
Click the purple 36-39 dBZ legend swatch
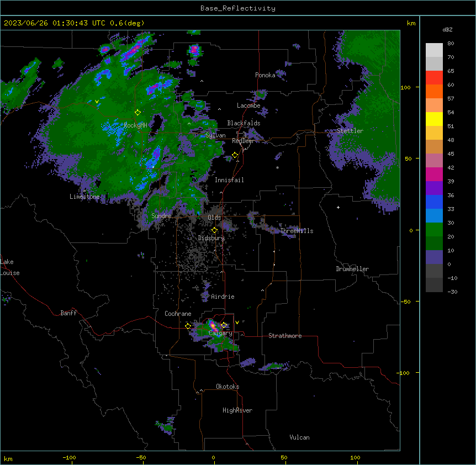coord(434,188)
